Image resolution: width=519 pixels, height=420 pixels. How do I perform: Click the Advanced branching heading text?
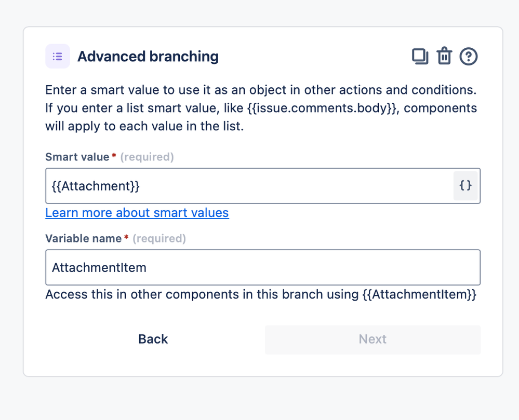point(148,56)
